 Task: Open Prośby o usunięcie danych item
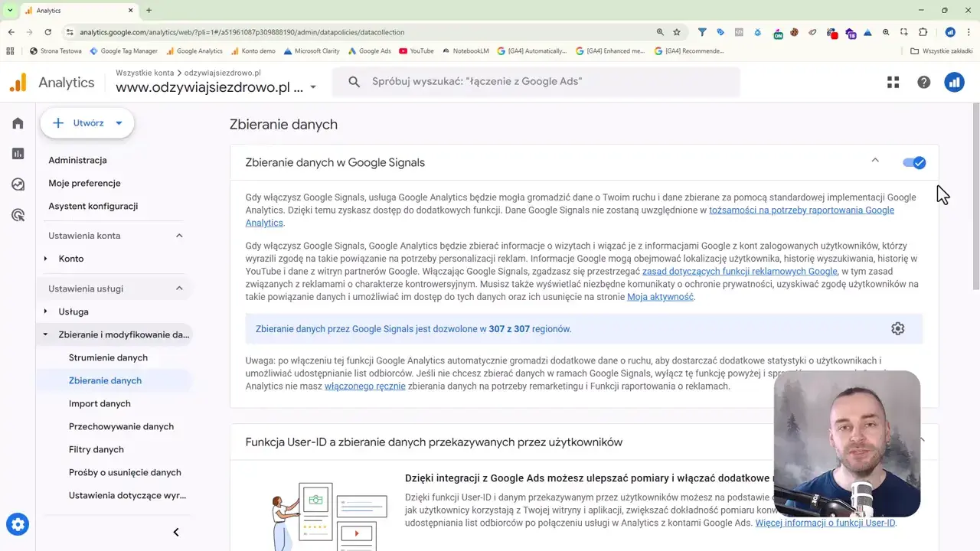coord(125,472)
